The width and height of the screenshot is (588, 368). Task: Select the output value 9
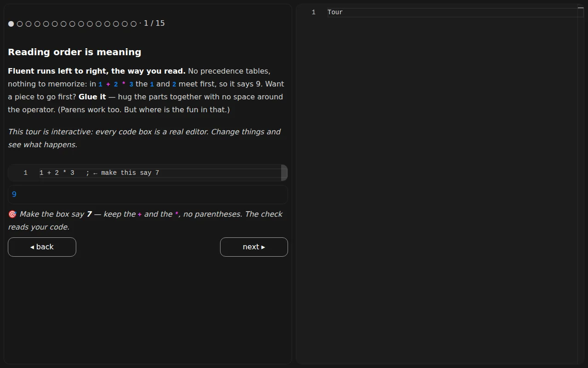[14, 195]
